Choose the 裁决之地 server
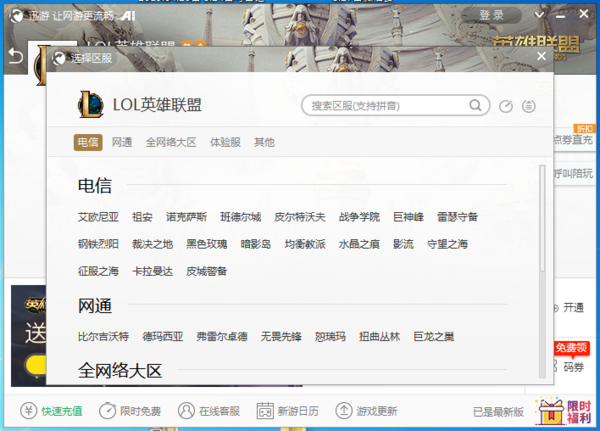600x431 pixels. pos(152,244)
